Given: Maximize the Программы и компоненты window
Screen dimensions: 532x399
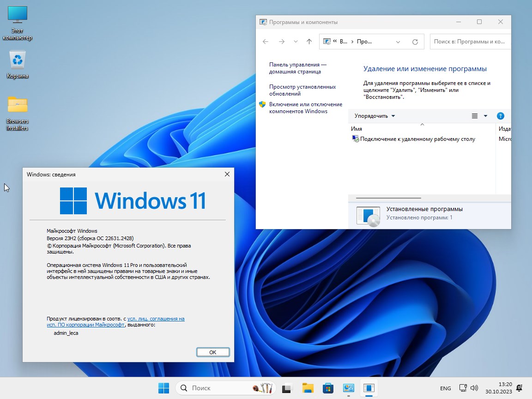Looking at the screenshot, I should (479, 22).
